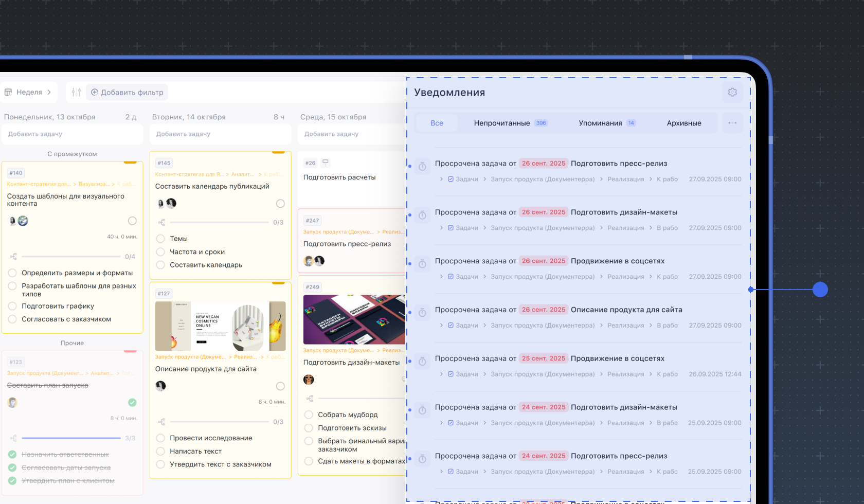The image size is (864, 504).
Task: Toggle 'Собрать мудборд' subtask checkbox
Action: coord(309,415)
